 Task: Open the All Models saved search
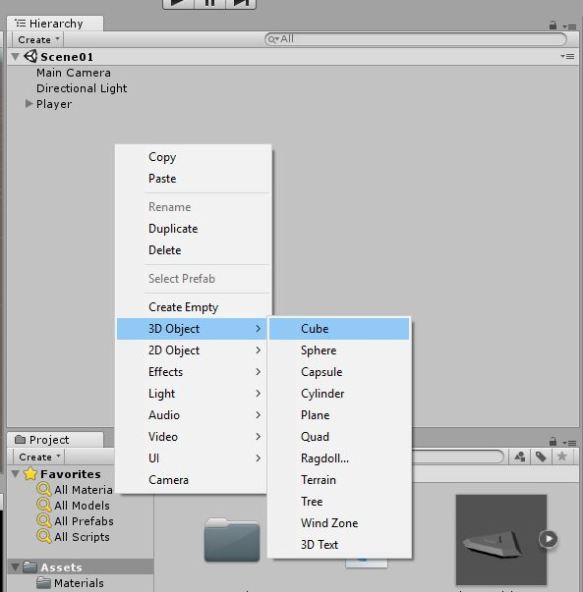73,506
